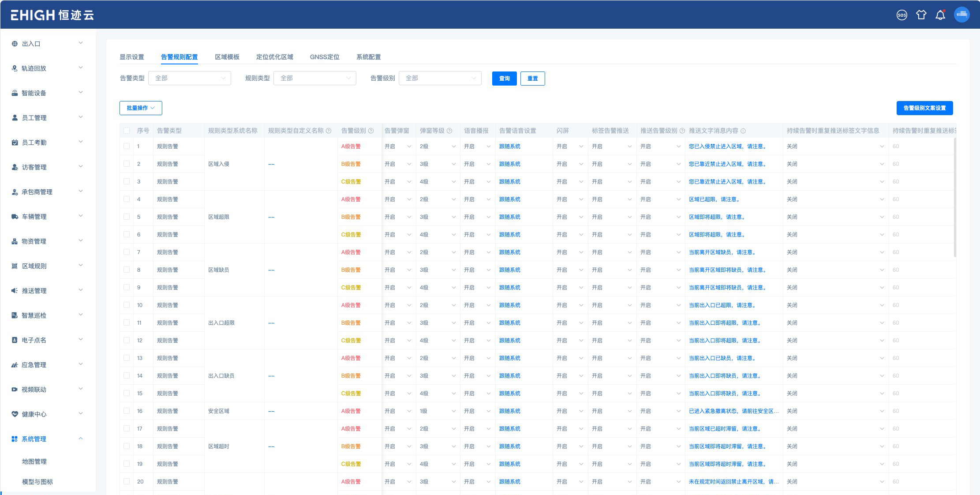
Task: Open the notification bell
Action: point(940,15)
